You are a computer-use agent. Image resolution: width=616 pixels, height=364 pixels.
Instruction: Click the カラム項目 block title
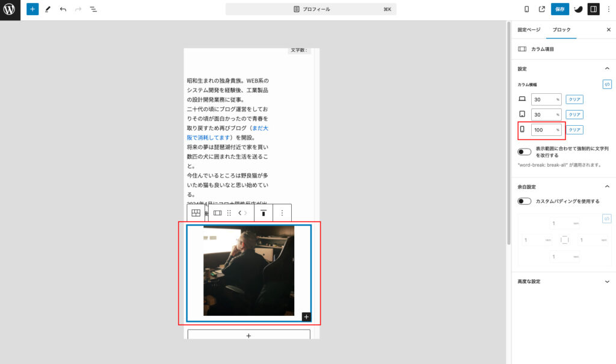(x=543, y=49)
